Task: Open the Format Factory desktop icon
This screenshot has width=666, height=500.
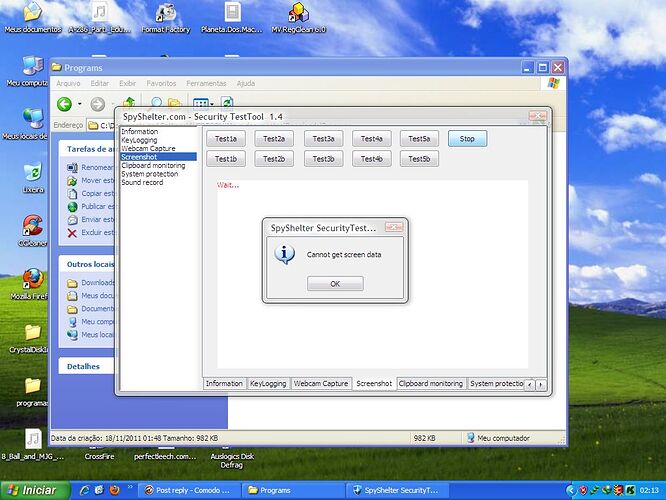Action: pyautogui.click(x=166, y=19)
